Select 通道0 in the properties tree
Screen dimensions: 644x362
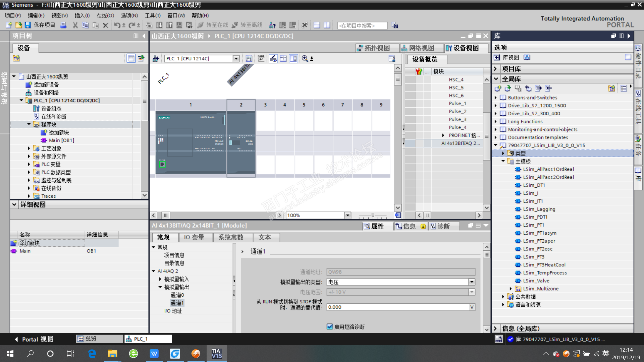point(177,295)
